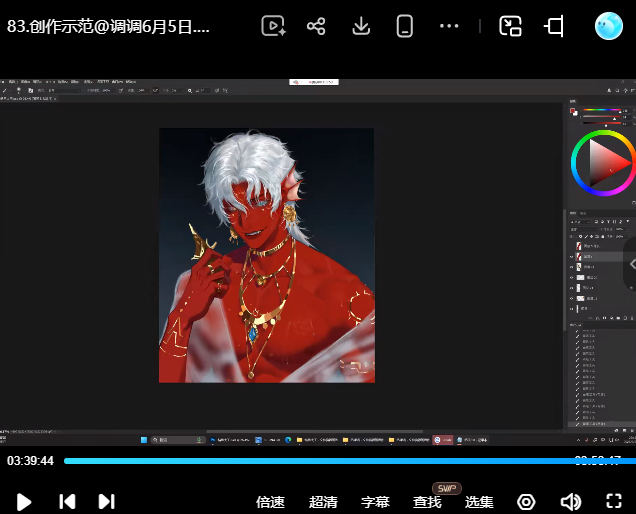Change the 超清 video quality
Viewport: 636px width, 514px height.
[323, 502]
